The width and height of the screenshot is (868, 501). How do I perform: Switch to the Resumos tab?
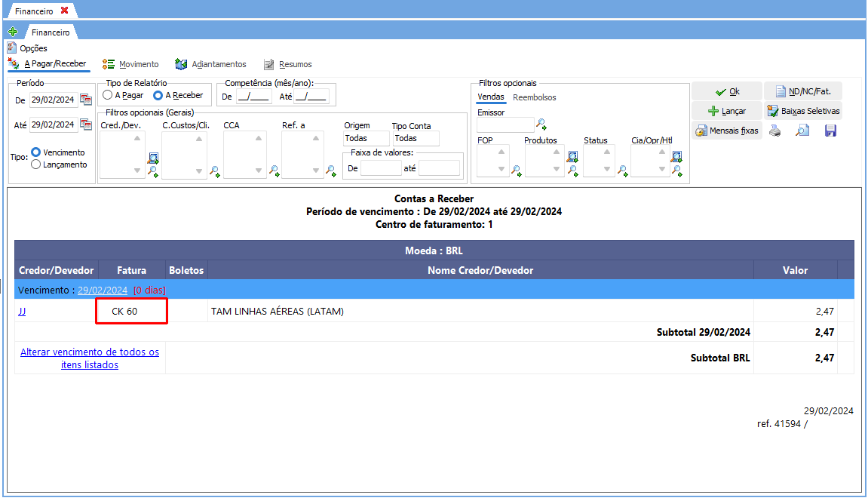pyautogui.click(x=288, y=64)
